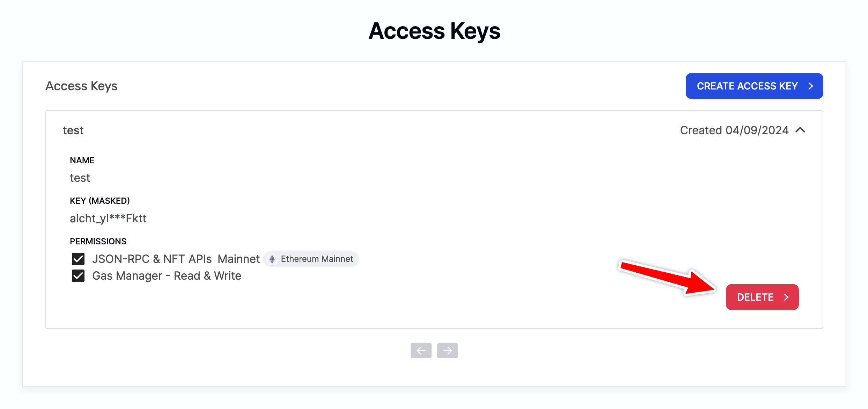Click the Ethereum Mainnet network badge

(311, 259)
